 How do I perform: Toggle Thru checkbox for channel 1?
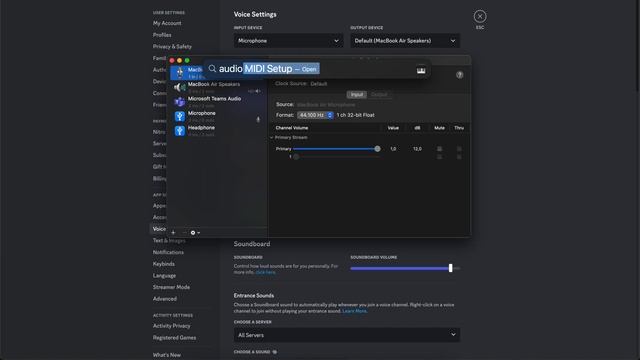pos(459,157)
